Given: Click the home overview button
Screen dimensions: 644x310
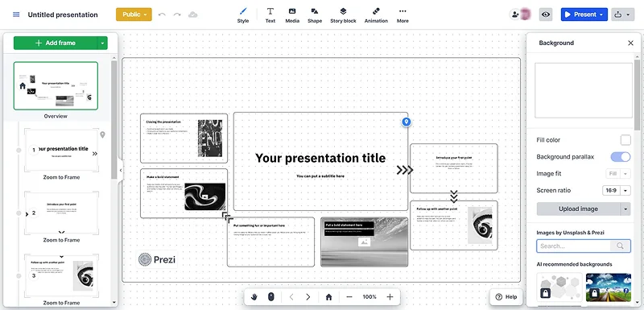Looking at the screenshot, I should point(328,297).
